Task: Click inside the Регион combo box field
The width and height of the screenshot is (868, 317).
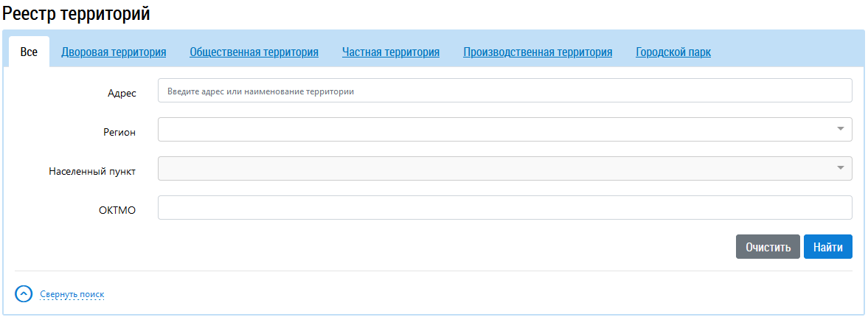Action: click(x=494, y=129)
